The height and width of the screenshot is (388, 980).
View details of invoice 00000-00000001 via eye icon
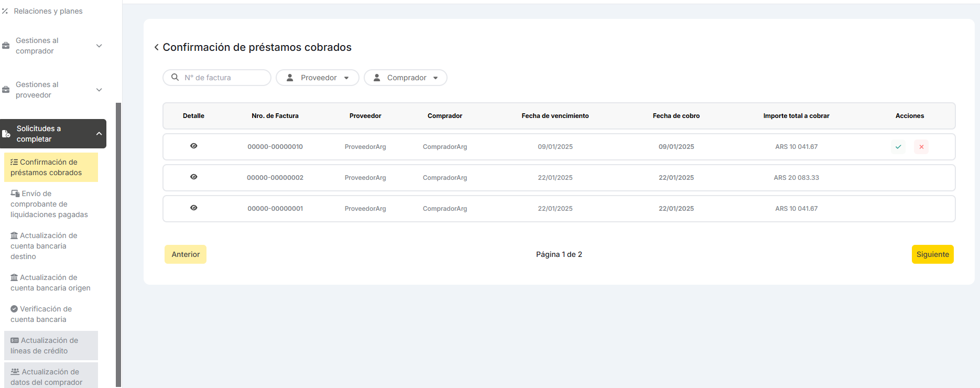[x=194, y=208]
